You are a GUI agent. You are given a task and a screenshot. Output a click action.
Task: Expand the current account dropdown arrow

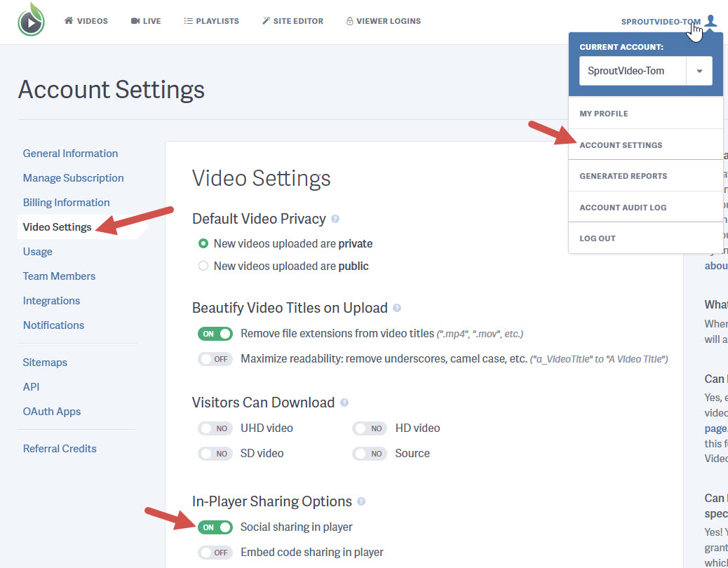click(699, 71)
